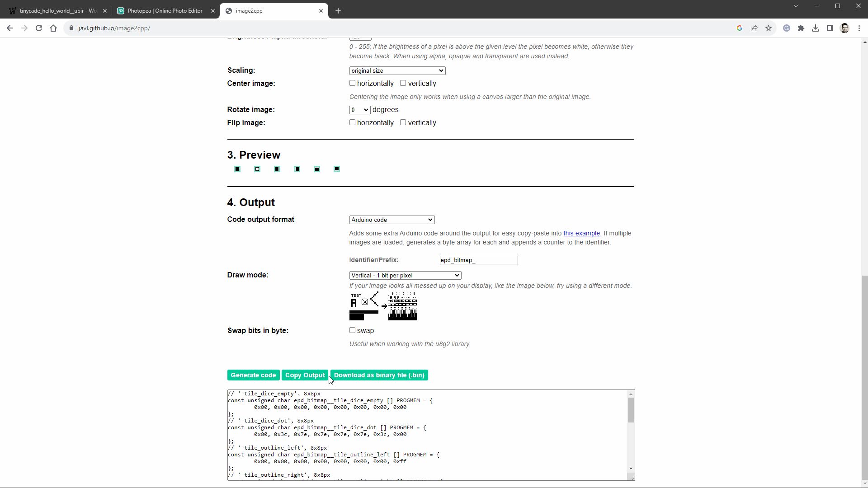This screenshot has width=868, height=488.
Task: Enable center image horizontally checkbox
Action: pos(352,83)
